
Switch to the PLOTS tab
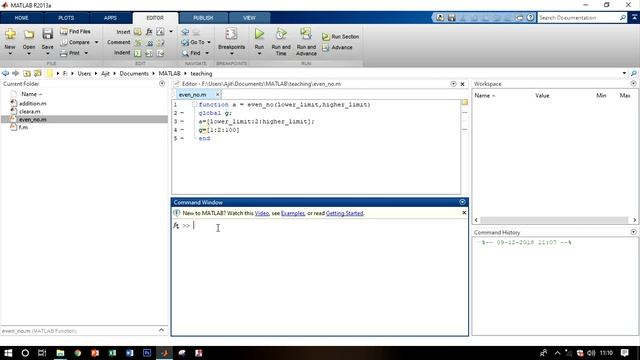(66, 18)
